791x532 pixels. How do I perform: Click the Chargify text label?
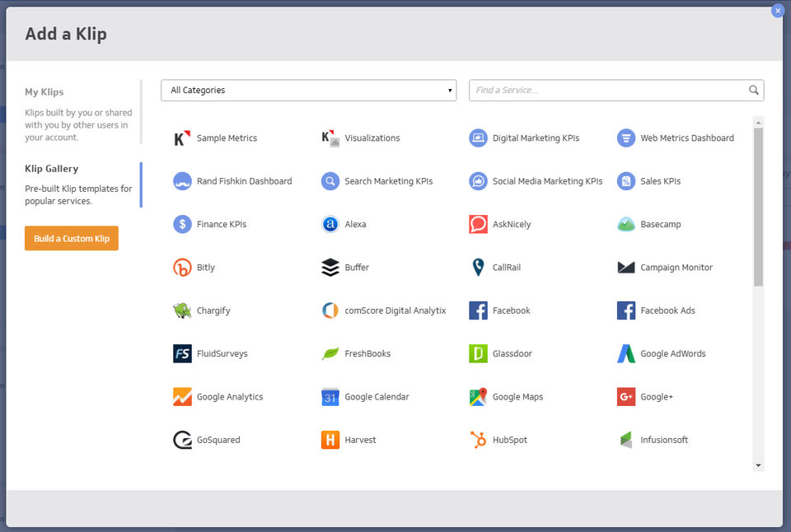pyautogui.click(x=213, y=310)
